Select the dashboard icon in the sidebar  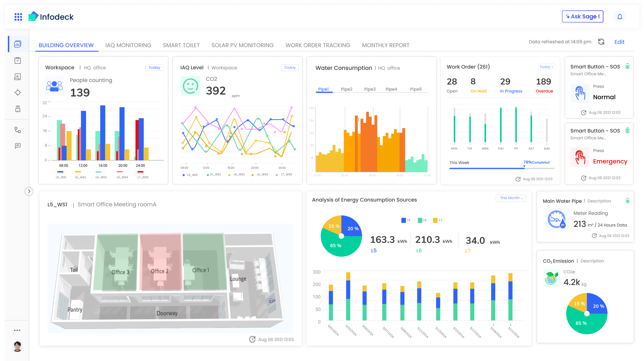point(17,44)
